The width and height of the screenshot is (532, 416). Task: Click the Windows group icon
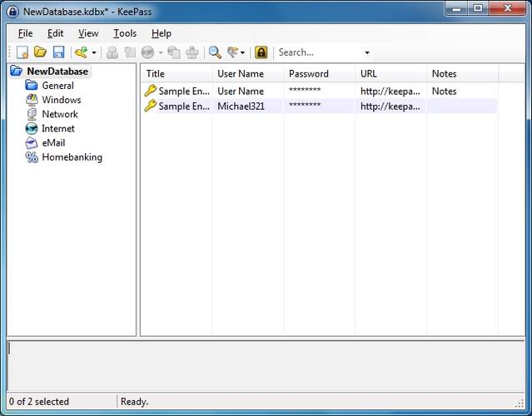tap(32, 100)
